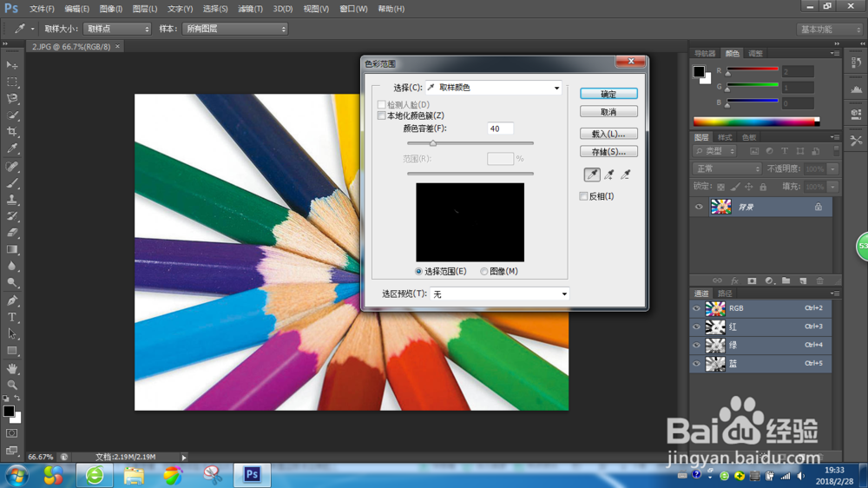Click the layer mask icon in Layers panel
Image resolution: width=868 pixels, height=488 pixels.
point(751,280)
